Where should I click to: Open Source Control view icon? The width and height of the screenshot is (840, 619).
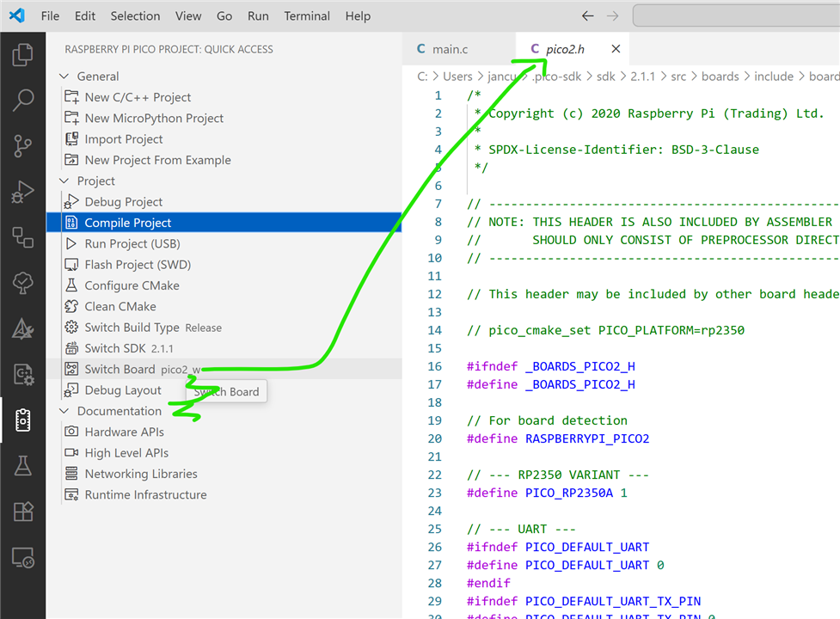pos(22,146)
